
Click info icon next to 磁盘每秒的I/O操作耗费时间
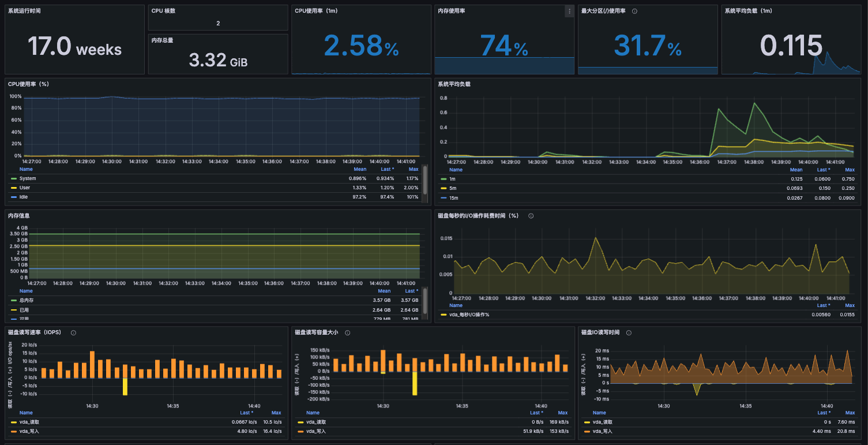(x=531, y=216)
